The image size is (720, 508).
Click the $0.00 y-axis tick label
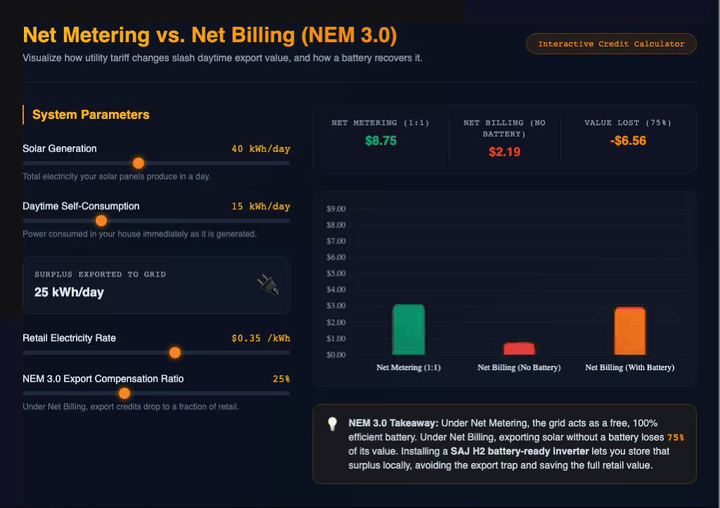336,355
